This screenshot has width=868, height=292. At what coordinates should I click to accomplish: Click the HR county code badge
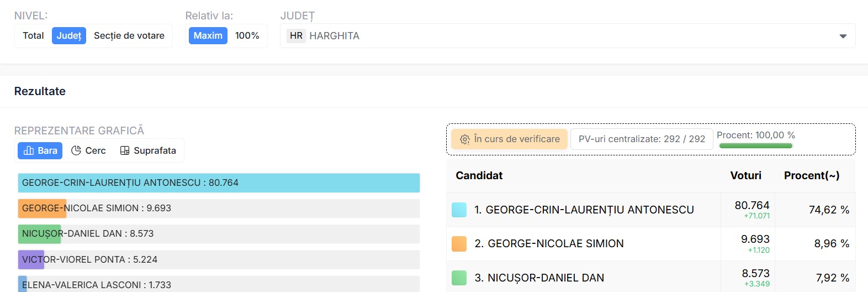pyautogui.click(x=297, y=36)
